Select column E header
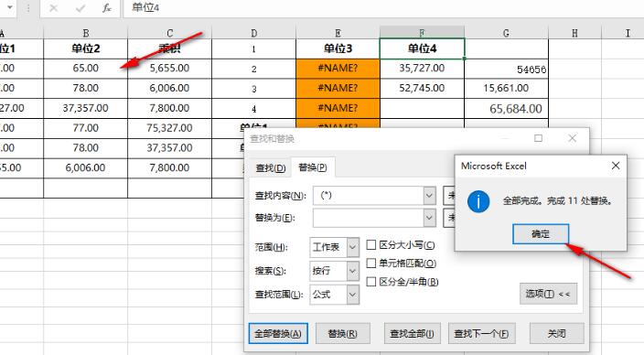 [338, 33]
